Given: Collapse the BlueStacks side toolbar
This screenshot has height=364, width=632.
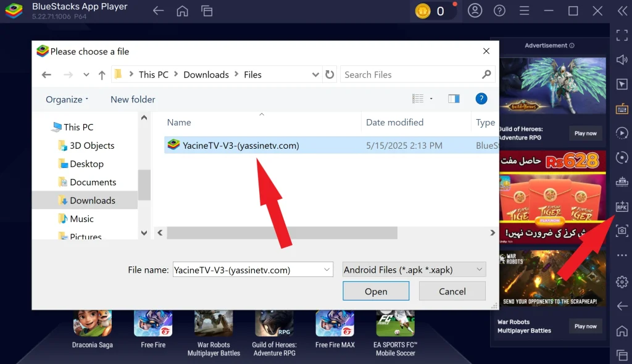Looking at the screenshot, I should (622, 11).
